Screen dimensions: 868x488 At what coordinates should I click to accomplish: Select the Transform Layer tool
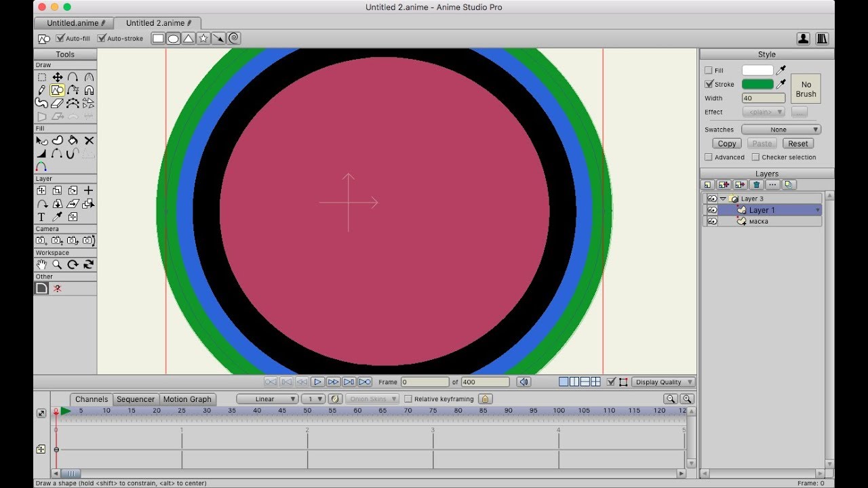(42, 191)
